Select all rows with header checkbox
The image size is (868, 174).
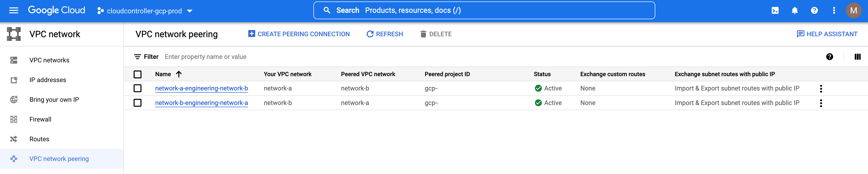pyautogui.click(x=138, y=74)
